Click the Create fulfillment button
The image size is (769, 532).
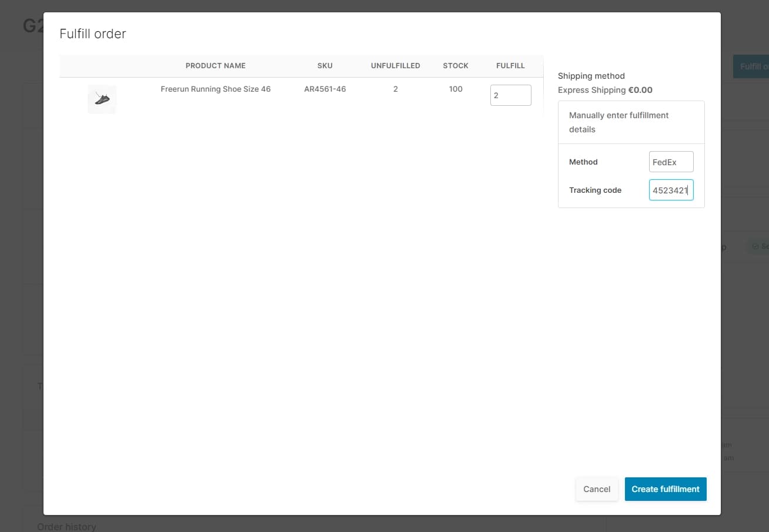(665, 489)
